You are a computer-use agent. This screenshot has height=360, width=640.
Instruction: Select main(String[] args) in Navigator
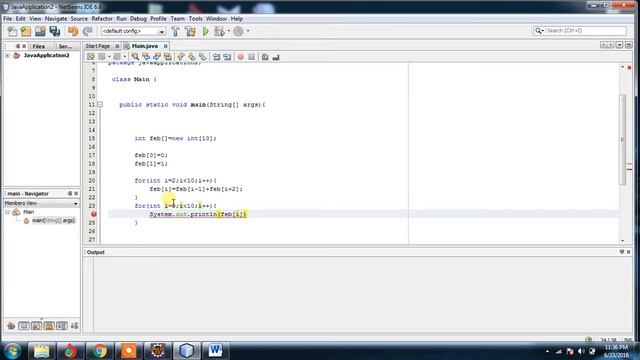click(x=53, y=221)
